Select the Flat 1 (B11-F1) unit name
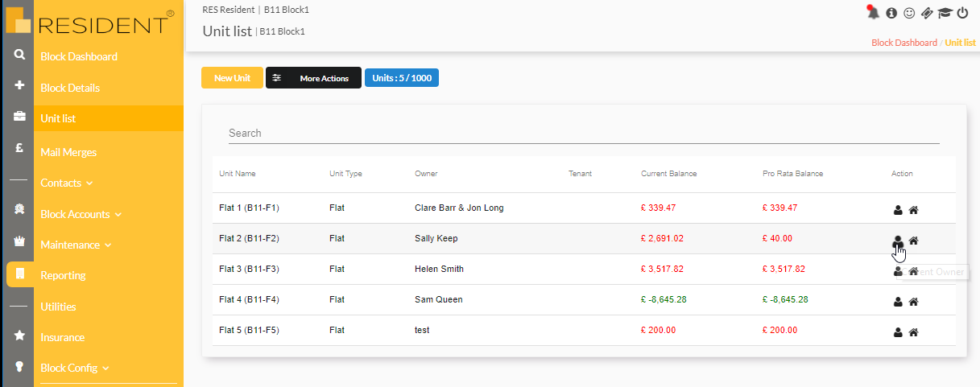 point(249,208)
